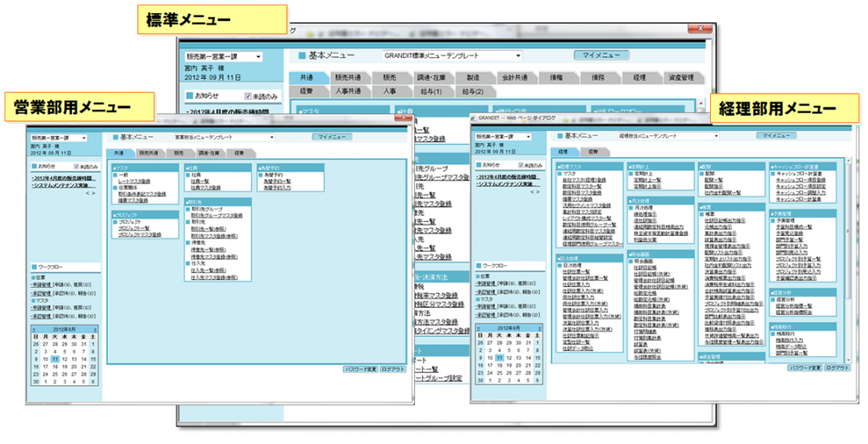Go to previous month in sales window calendar

(34, 330)
